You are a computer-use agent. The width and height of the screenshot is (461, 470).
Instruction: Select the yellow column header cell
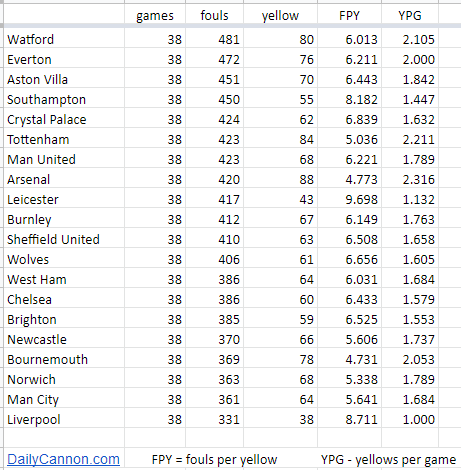(280, 15)
